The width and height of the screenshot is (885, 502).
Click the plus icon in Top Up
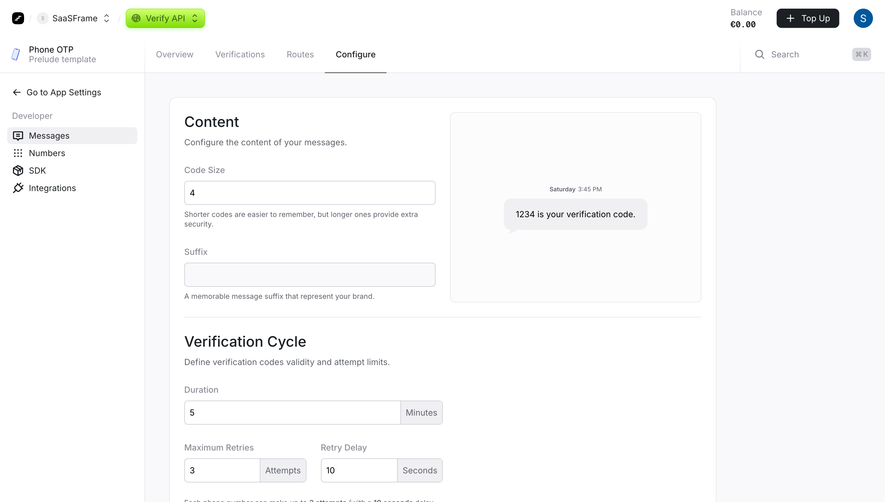pyautogui.click(x=790, y=18)
